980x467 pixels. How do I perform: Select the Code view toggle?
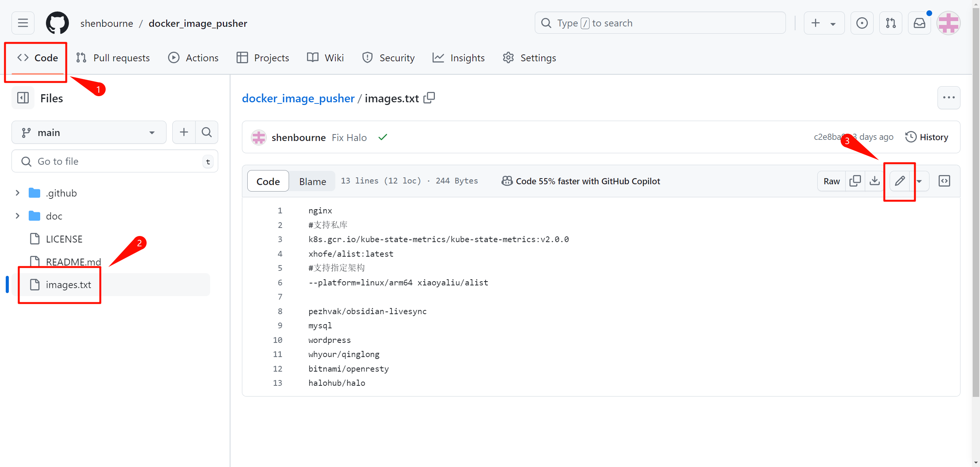[x=268, y=181]
